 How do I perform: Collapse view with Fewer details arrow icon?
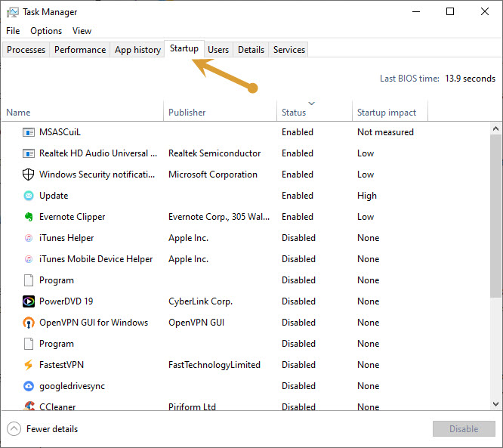coord(14,429)
